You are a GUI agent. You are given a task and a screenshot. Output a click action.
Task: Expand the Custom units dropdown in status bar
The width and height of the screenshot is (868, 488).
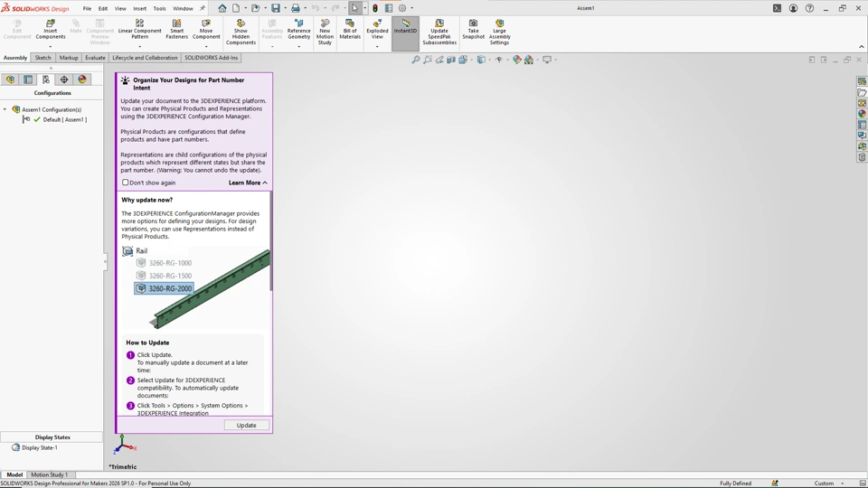[x=843, y=483]
